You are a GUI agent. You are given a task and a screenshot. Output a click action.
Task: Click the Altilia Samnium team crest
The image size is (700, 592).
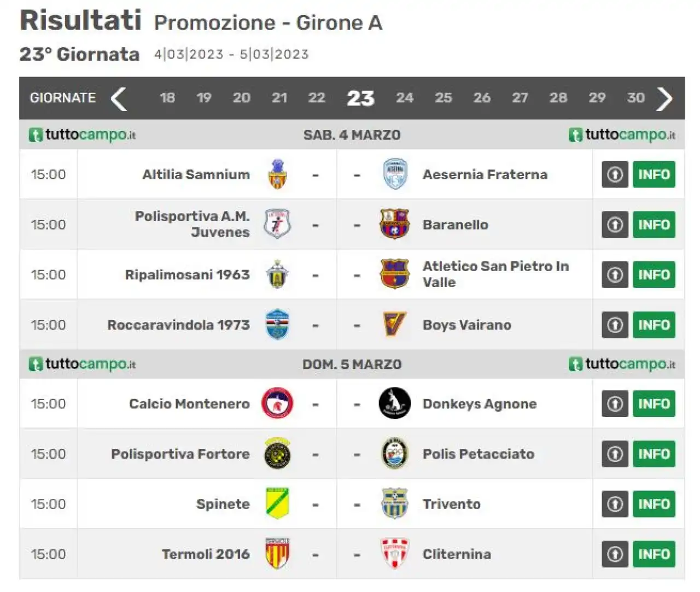(x=277, y=174)
